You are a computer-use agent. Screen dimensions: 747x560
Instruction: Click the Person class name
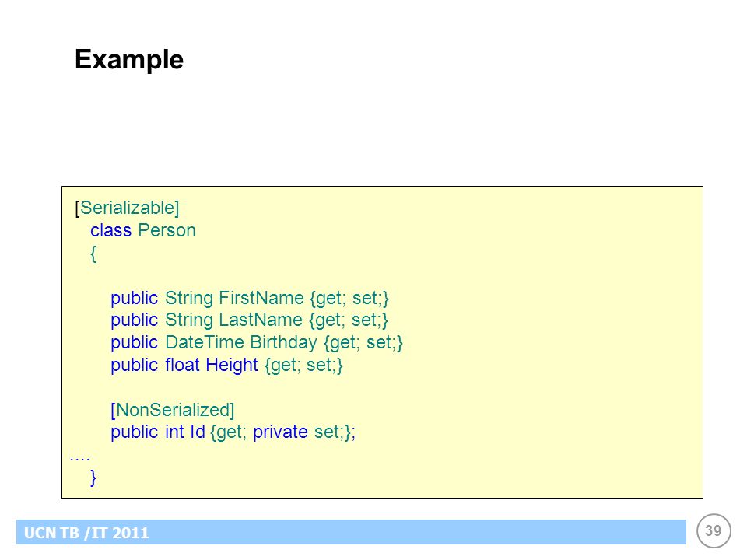click(167, 230)
